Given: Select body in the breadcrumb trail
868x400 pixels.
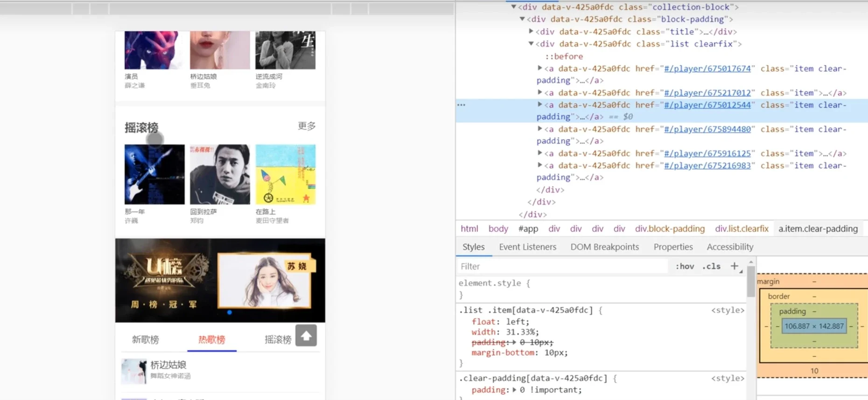Looking at the screenshot, I should click(498, 228).
